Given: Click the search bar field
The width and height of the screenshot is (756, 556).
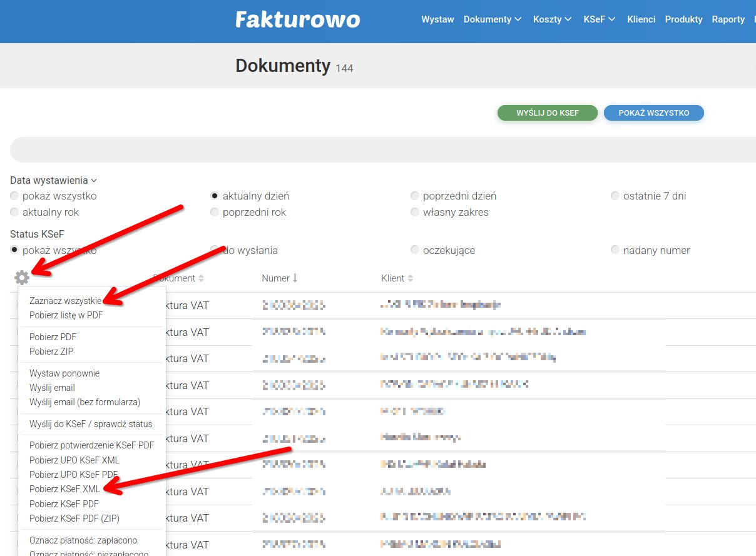Looking at the screenshot, I should click(x=383, y=150).
